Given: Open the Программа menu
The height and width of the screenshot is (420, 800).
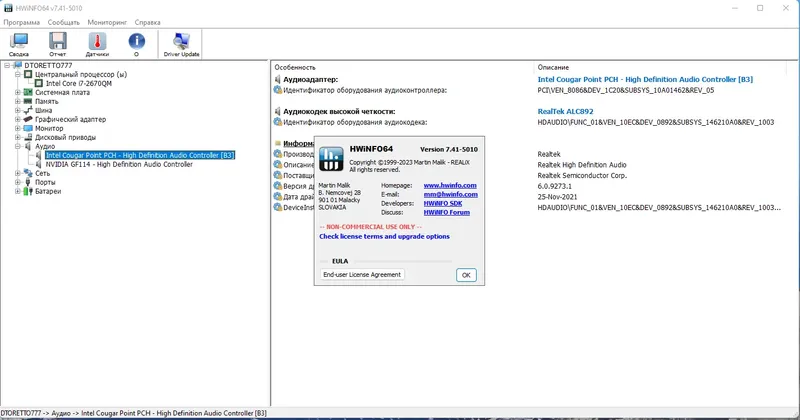Looking at the screenshot, I should tap(21, 22).
